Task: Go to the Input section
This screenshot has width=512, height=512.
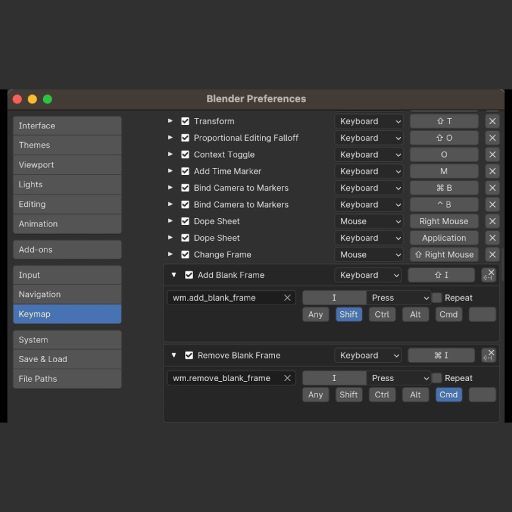Action: point(67,275)
